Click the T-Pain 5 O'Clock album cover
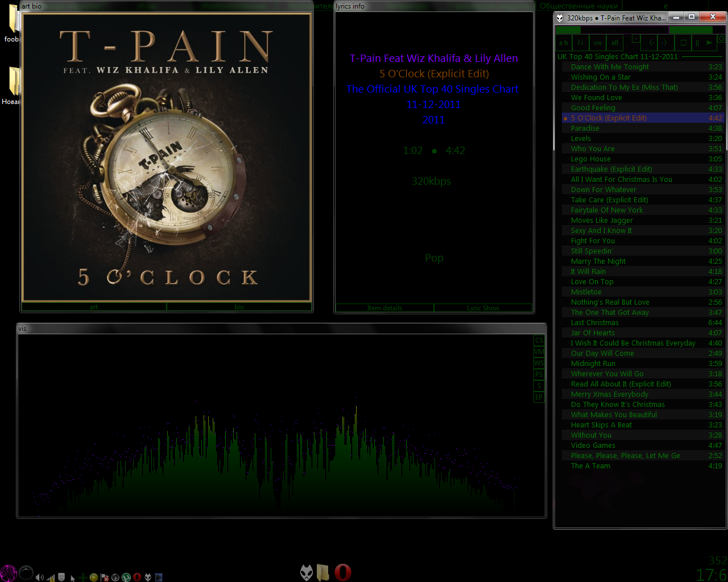The width and height of the screenshot is (728, 582). click(167, 157)
